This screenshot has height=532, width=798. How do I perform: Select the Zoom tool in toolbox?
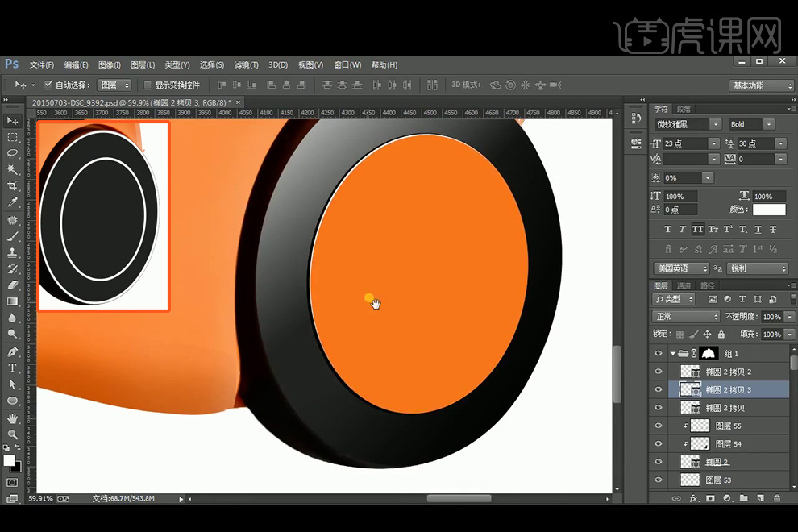[x=12, y=434]
